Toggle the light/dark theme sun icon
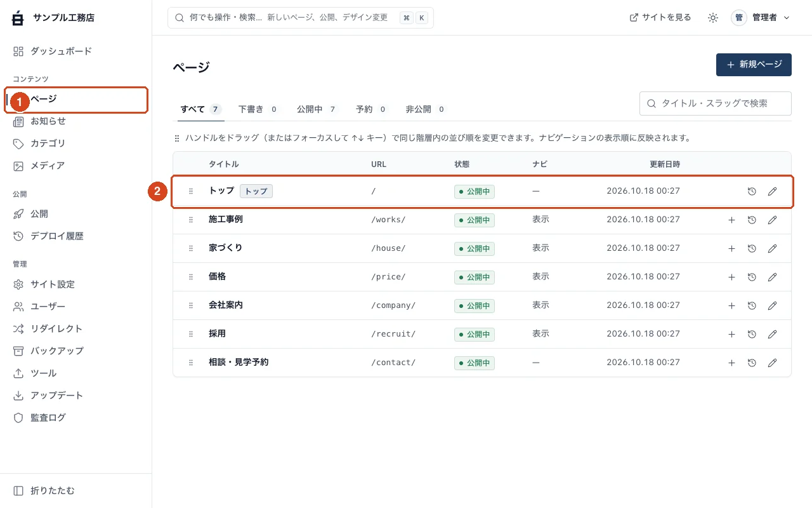Screen dimensions: 812x508 [713, 18]
